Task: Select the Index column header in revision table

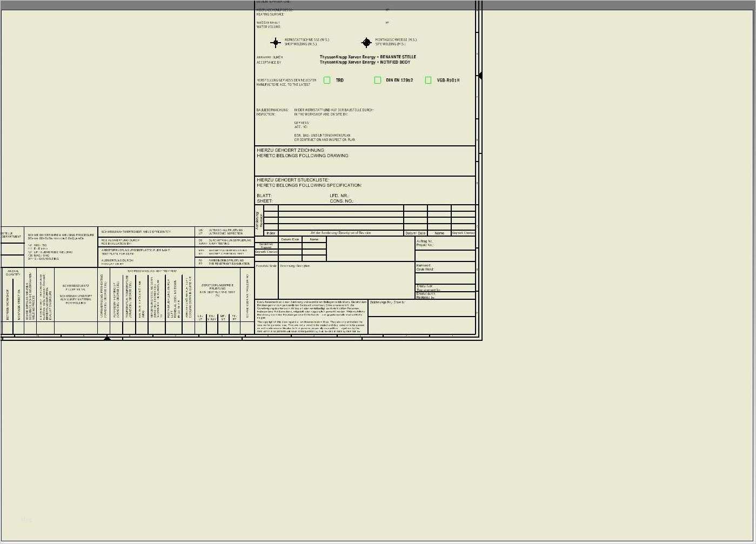Action: point(271,232)
